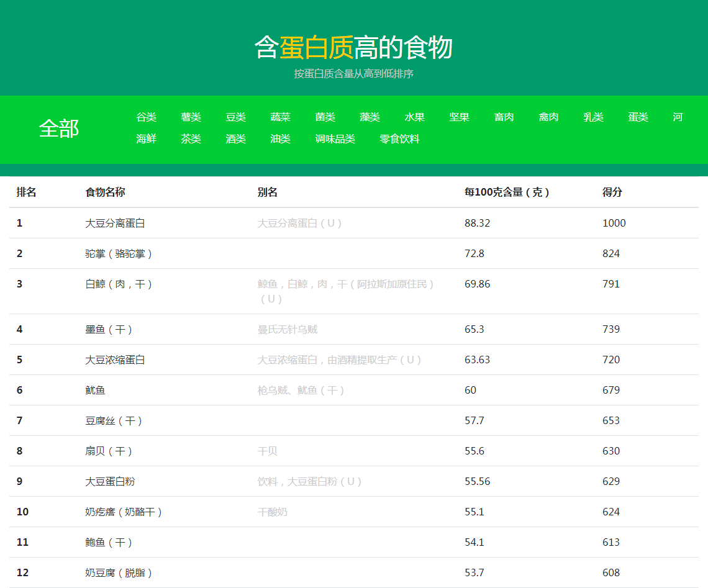Open the 坚果 category
Image resolution: width=708 pixels, height=588 pixels.
coord(459,117)
